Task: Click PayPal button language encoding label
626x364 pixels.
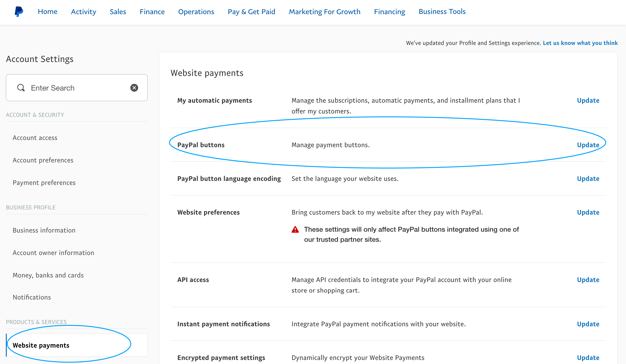Action: [x=229, y=179]
